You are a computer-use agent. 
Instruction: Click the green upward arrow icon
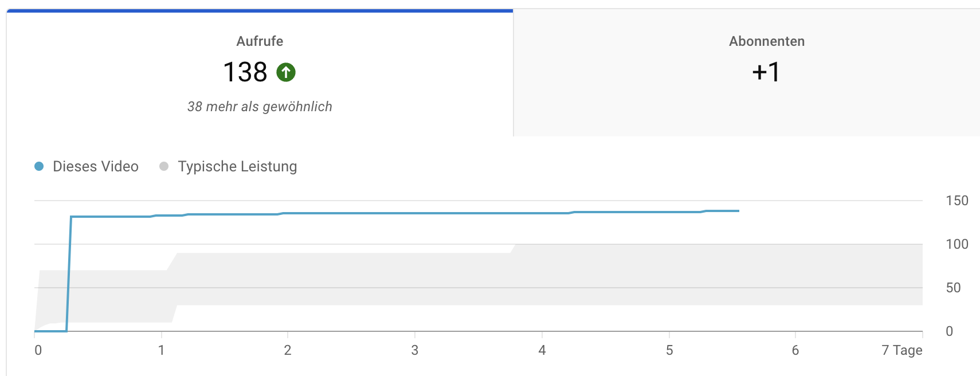(x=286, y=72)
